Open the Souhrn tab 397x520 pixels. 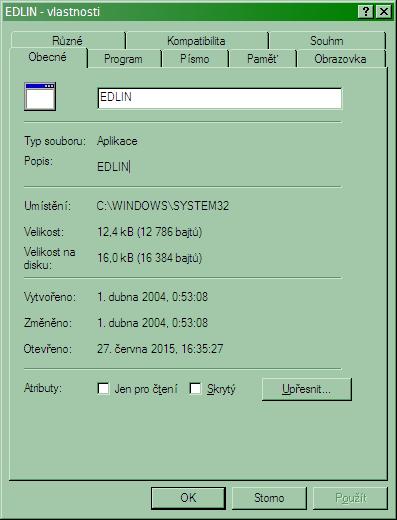point(327,41)
